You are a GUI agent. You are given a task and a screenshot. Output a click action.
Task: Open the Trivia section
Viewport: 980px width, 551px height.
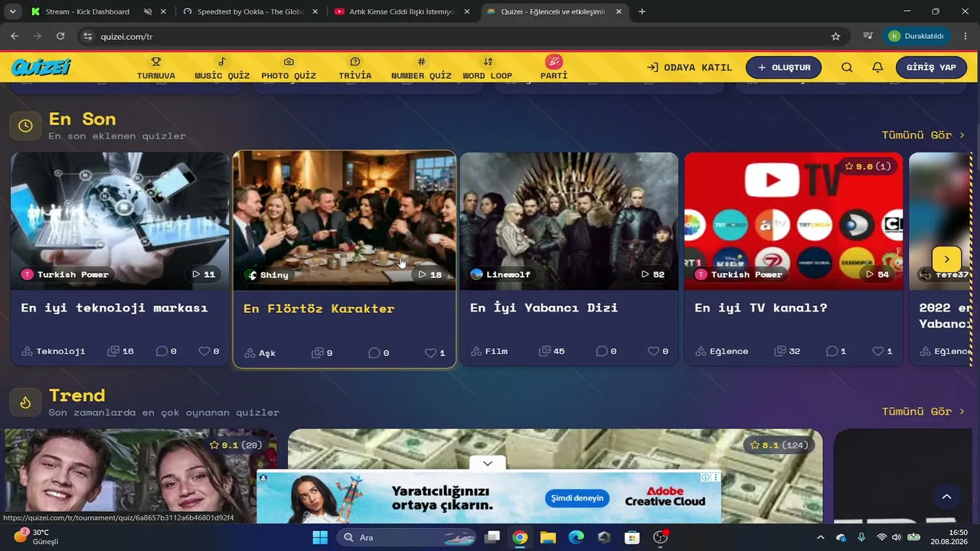(x=355, y=68)
